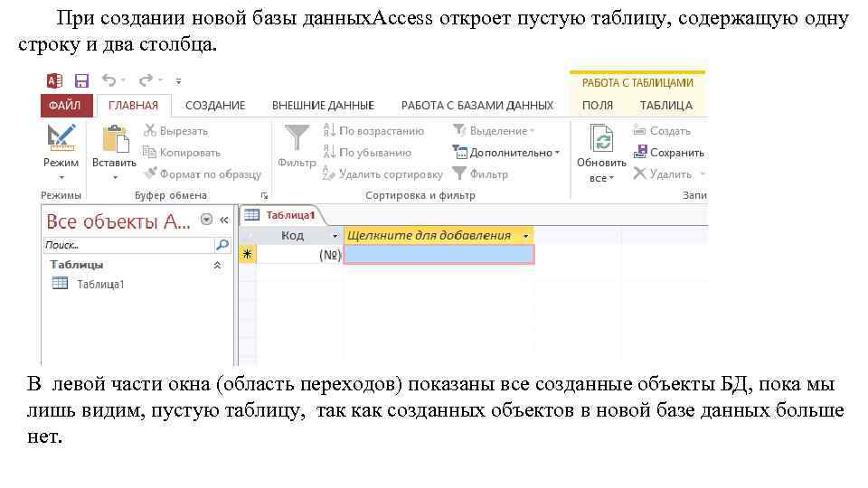Click the highlighted empty cell in new row
Screen dimensions: 868x488
tap(439, 255)
